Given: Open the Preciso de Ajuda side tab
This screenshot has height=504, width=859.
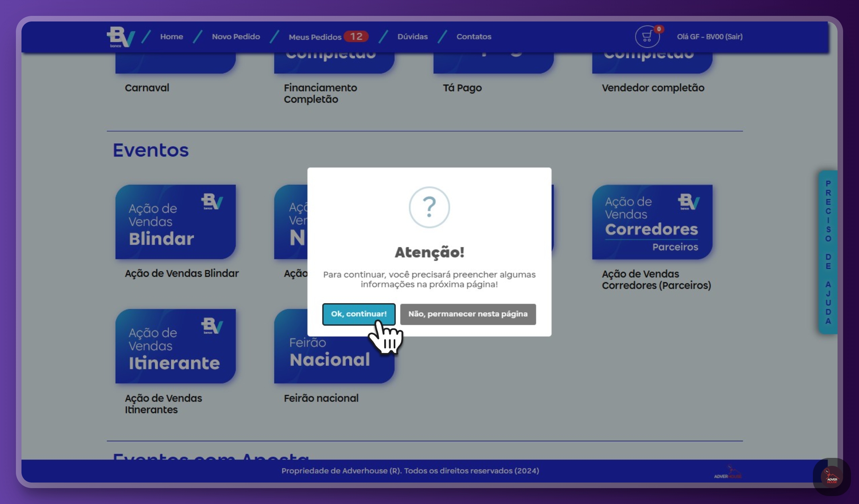Looking at the screenshot, I should click(x=828, y=252).
